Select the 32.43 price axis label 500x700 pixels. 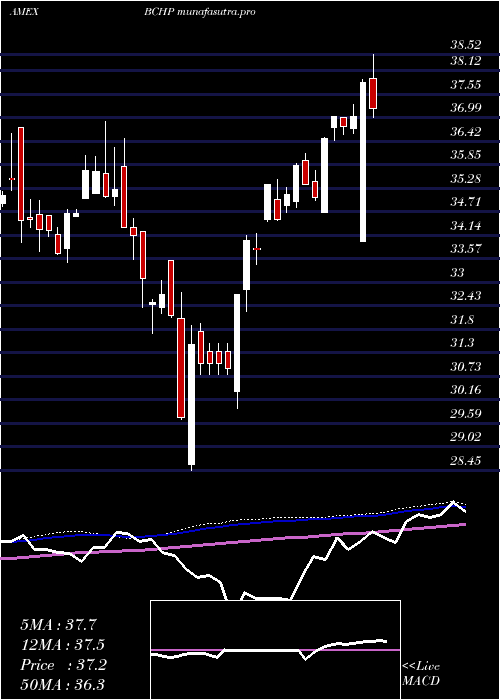pos(466,296)
